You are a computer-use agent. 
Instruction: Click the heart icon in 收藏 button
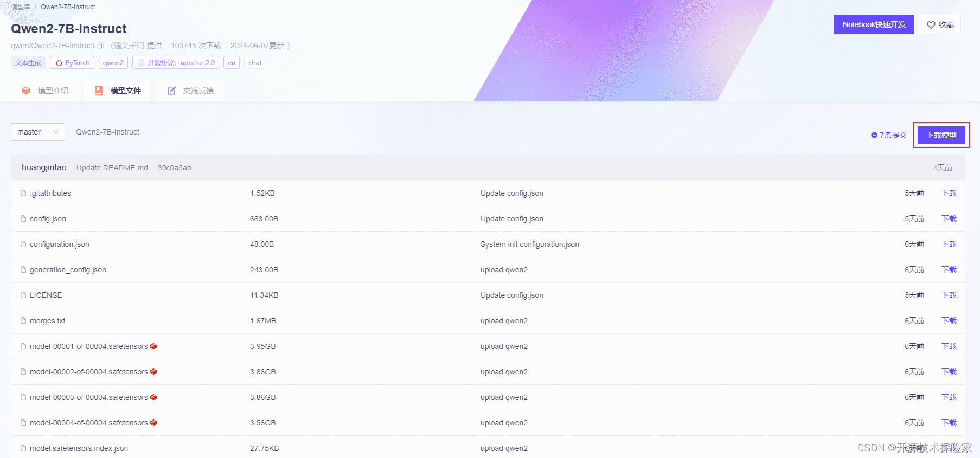pos(931,25)
